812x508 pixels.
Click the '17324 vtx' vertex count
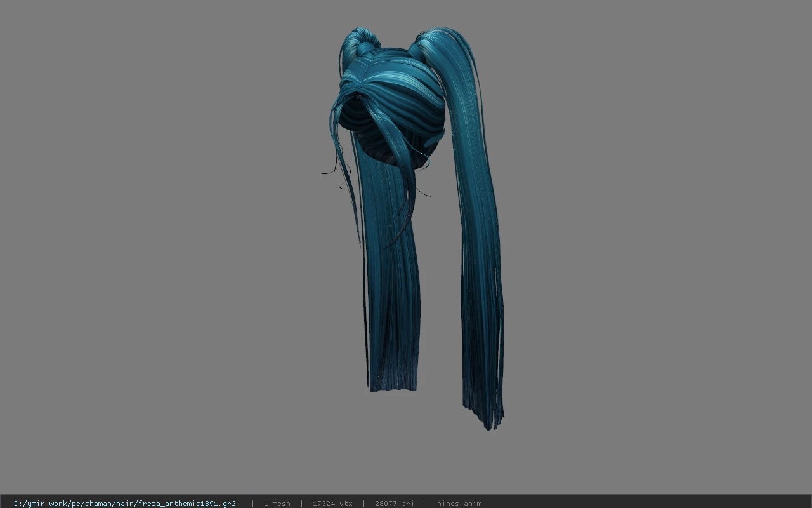(332, 504)
